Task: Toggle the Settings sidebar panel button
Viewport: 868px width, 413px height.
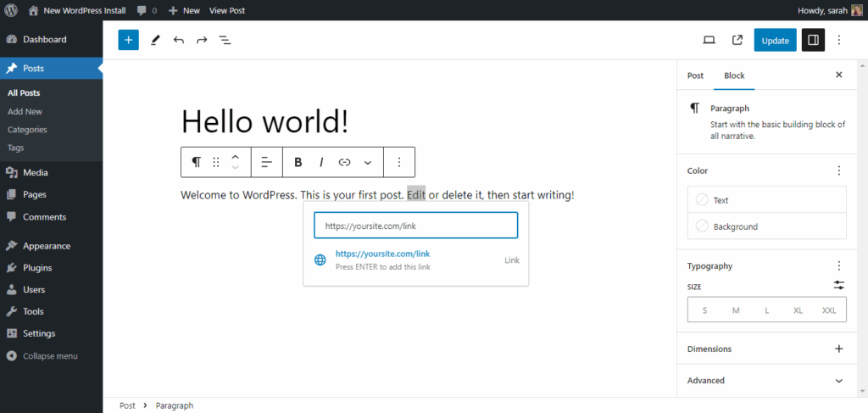Action: [813, 41]
